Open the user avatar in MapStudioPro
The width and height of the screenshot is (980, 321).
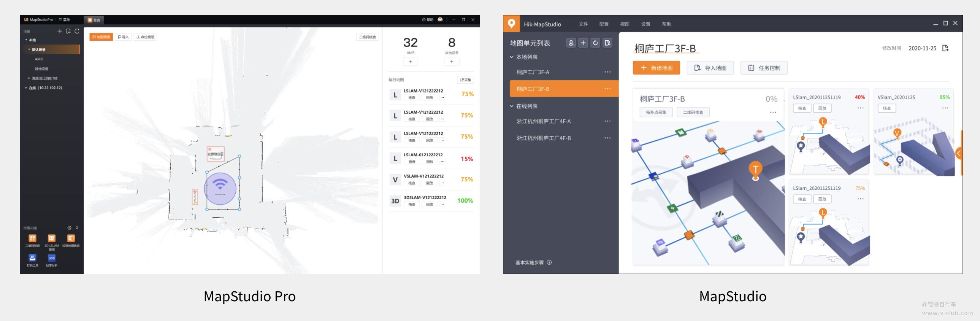pyautogui.click(x=440, y=19)
